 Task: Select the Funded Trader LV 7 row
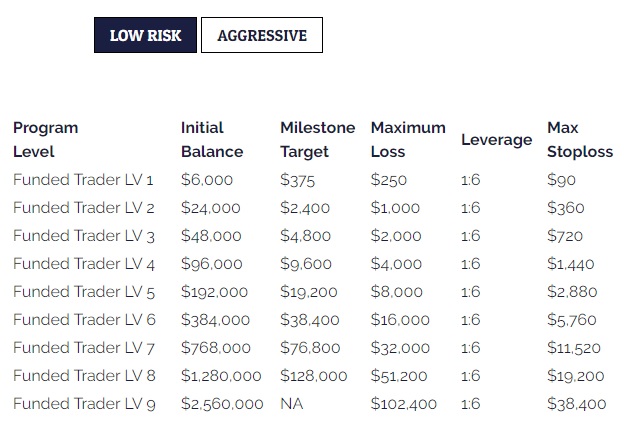[x=83, y=348]
